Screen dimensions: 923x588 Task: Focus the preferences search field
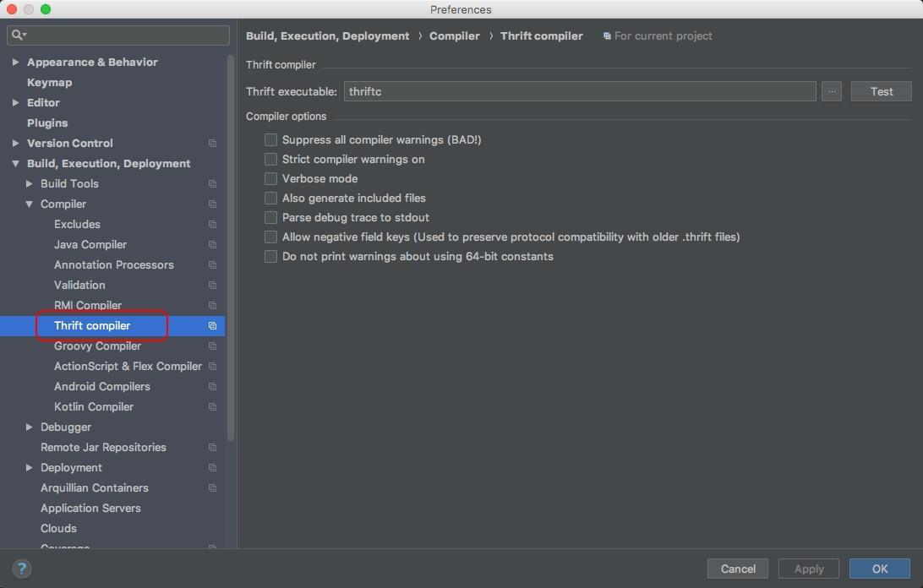tap(118, 35)
